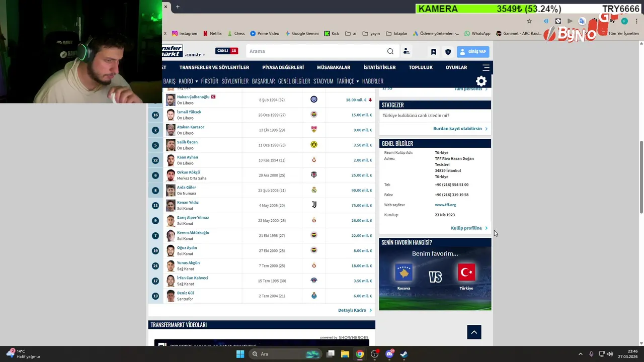
Task: Open the Instagram bookmark
Action: 185,34
